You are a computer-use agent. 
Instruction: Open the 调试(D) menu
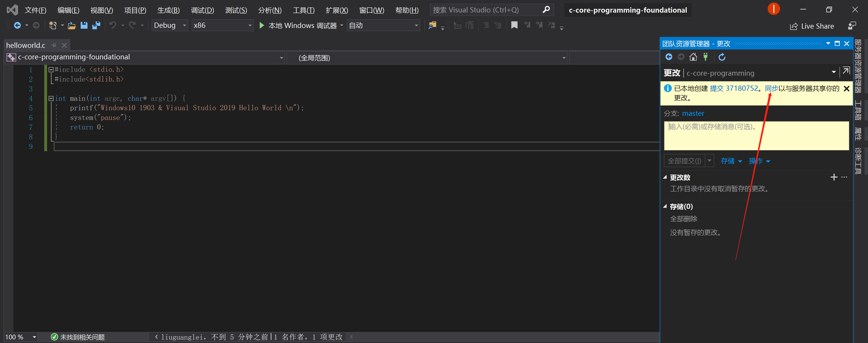point(202,10)
